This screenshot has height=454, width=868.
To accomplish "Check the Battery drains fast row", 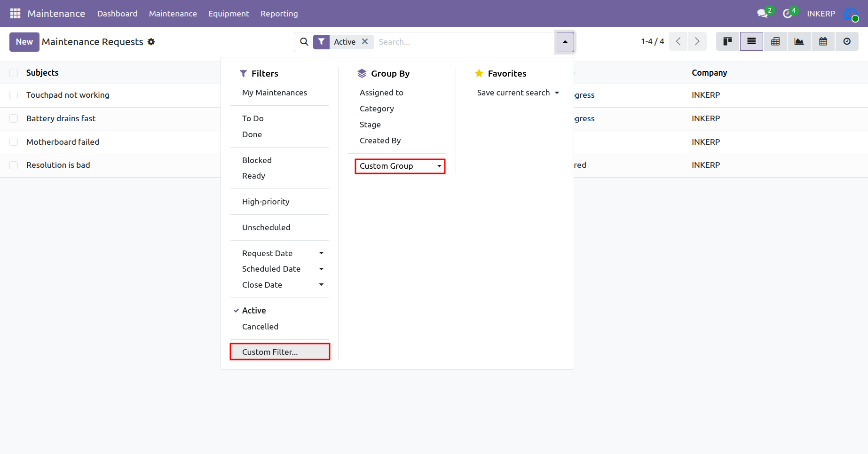I will (14, 118).
